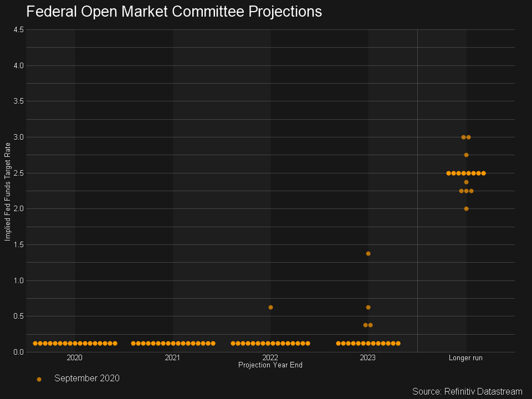This screenshot has height=399, width=532.
Task: Select the left Longer run dot at 3.0
Action: (x=463, y=137)
